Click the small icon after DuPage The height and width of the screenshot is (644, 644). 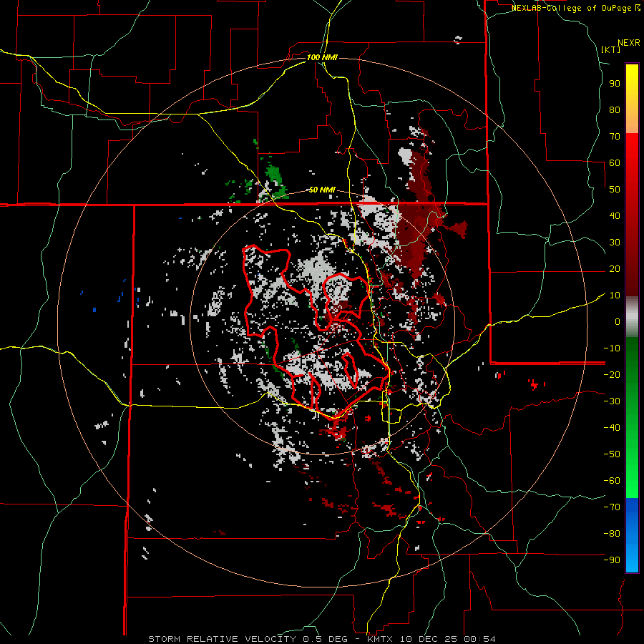[637, 8]
